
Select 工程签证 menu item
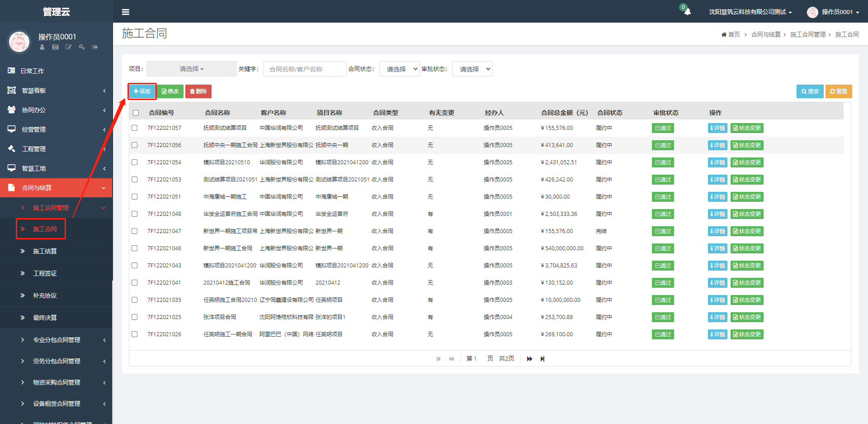coord(56,273)
